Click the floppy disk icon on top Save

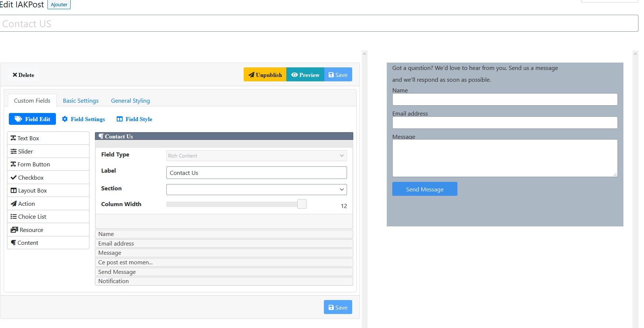(331, 75)
